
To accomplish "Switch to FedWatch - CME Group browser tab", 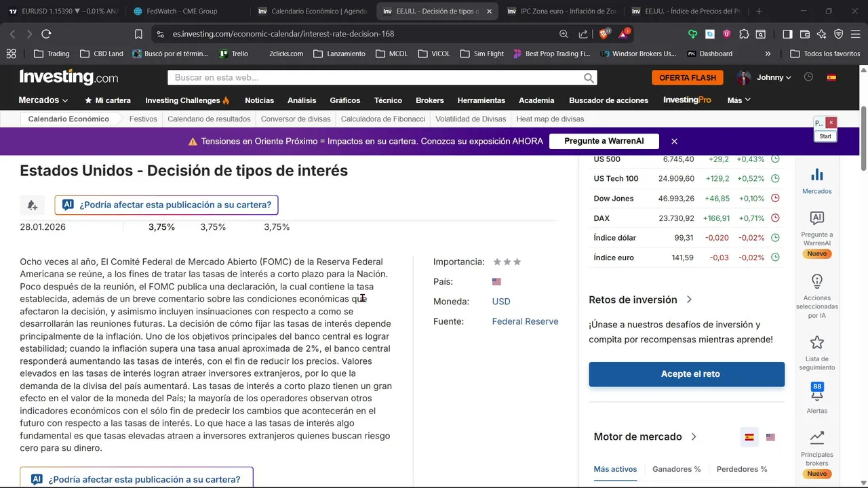I will (182, 12).
